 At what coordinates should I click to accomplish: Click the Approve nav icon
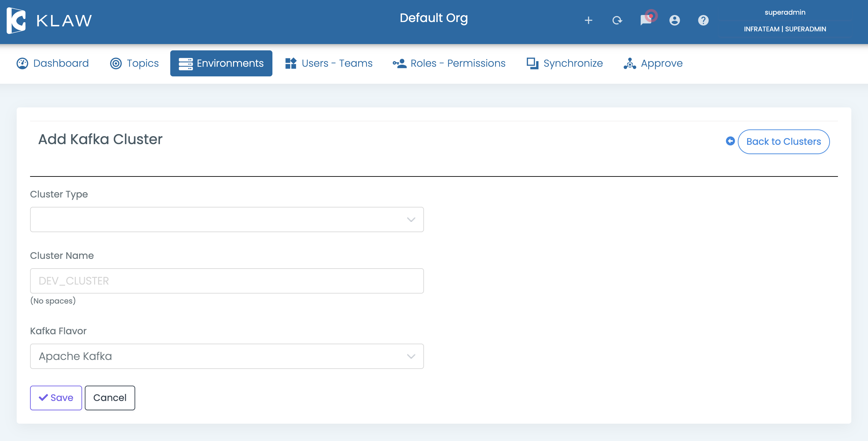[x=629, y=63]
